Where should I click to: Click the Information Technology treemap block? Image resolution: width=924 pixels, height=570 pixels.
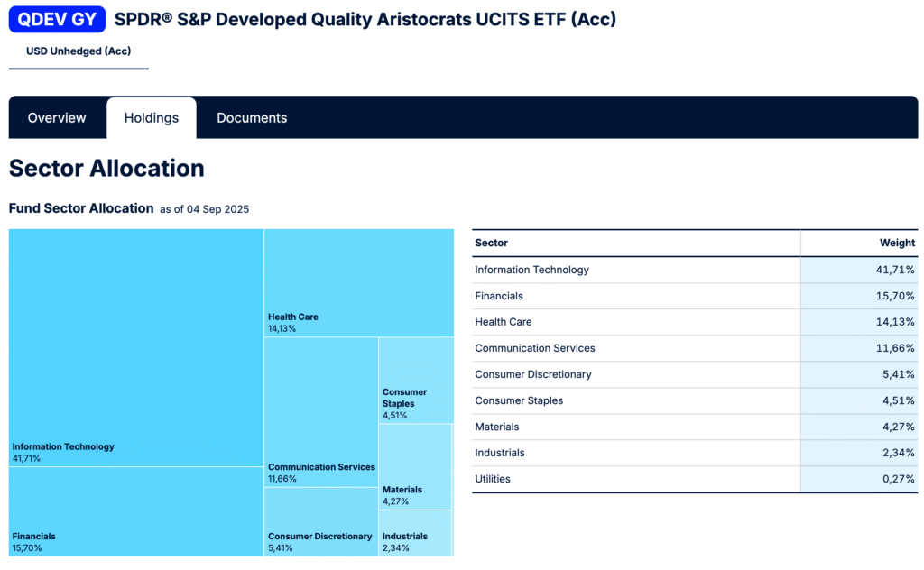click(136, 347)
